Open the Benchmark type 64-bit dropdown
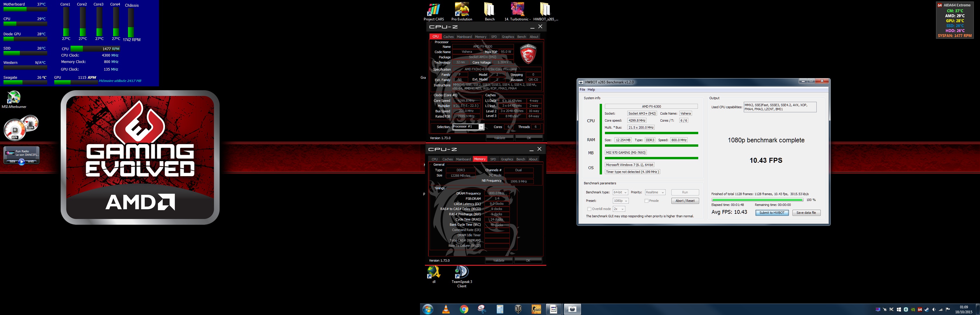 point(620,192)
